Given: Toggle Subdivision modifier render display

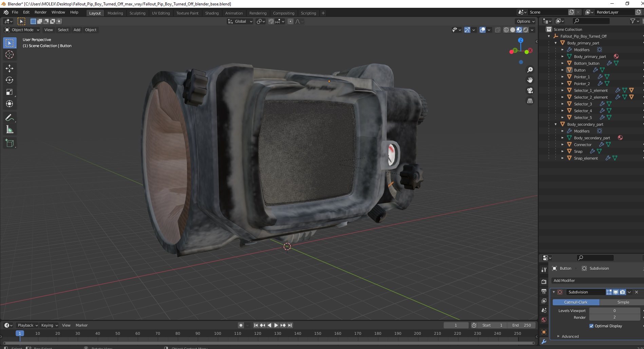Looking at the screenshot, I should 623,292.
